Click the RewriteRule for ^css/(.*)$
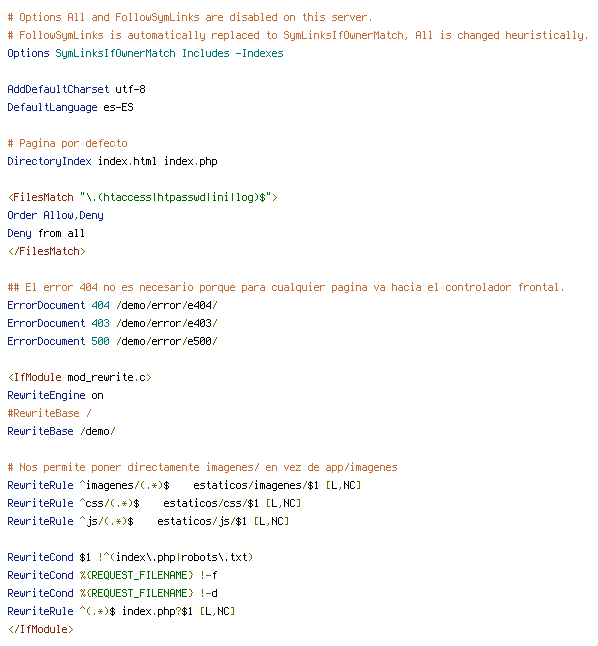598x646 pixels. click(x=155, y=503)
